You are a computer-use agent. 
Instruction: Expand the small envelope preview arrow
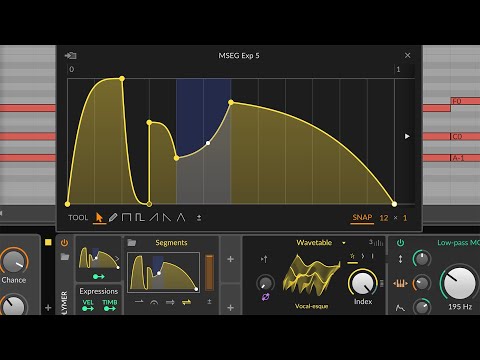coord(117,258)
